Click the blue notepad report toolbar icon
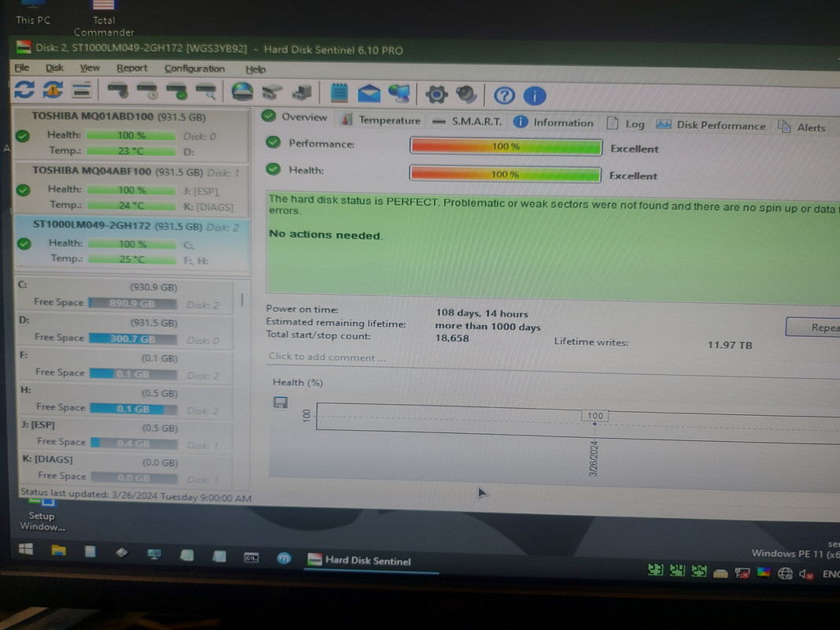The height and width of the screenshot is (630, 840). pyautogui.click(x=339, y=93)
